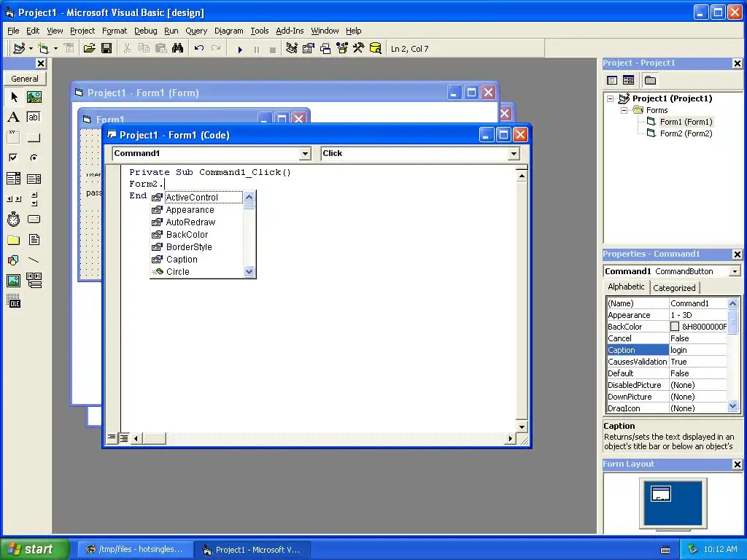Screen dimensions: 747x560
Task: Open the Click procedure dropdown
Action: coord(514,153)
